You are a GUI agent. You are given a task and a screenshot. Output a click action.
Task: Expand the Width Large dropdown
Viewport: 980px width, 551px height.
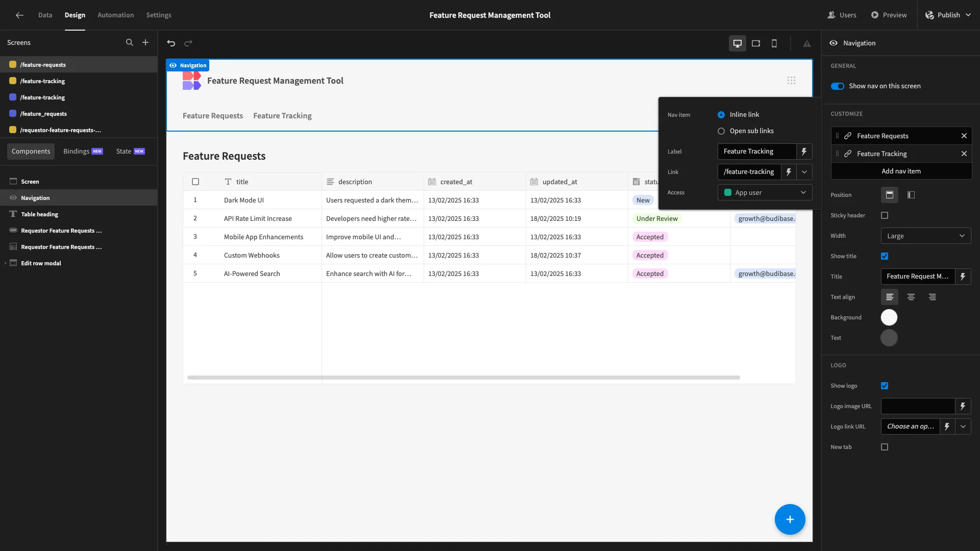click(926, 236)
